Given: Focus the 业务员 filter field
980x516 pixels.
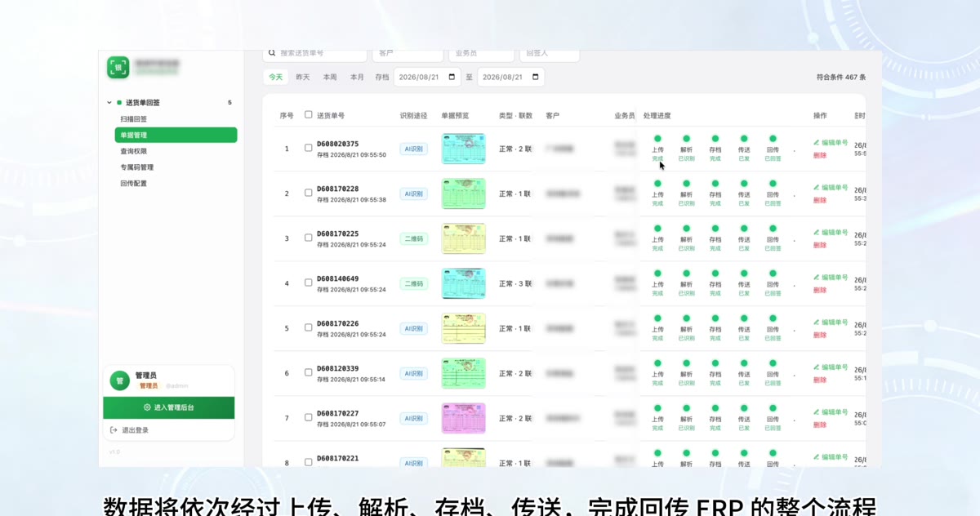Looking at the screenshot, I should click(482, 54).
